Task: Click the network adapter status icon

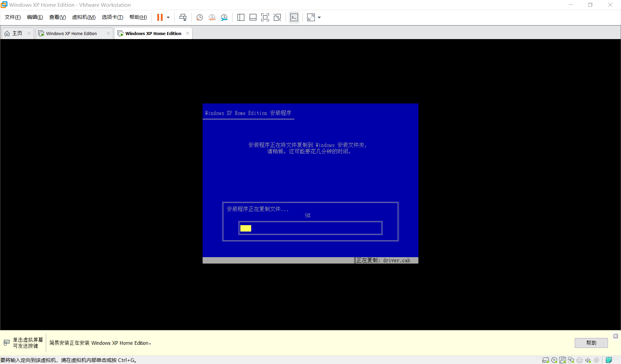Action: (571, 360)
